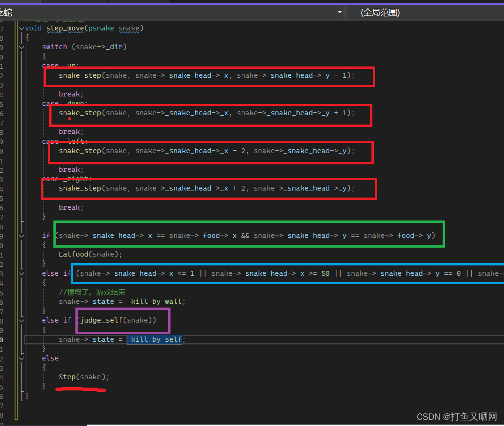This screenshot has height=426, width=504.
Task: Click the psnake parameter type
Action: point(101,28)
